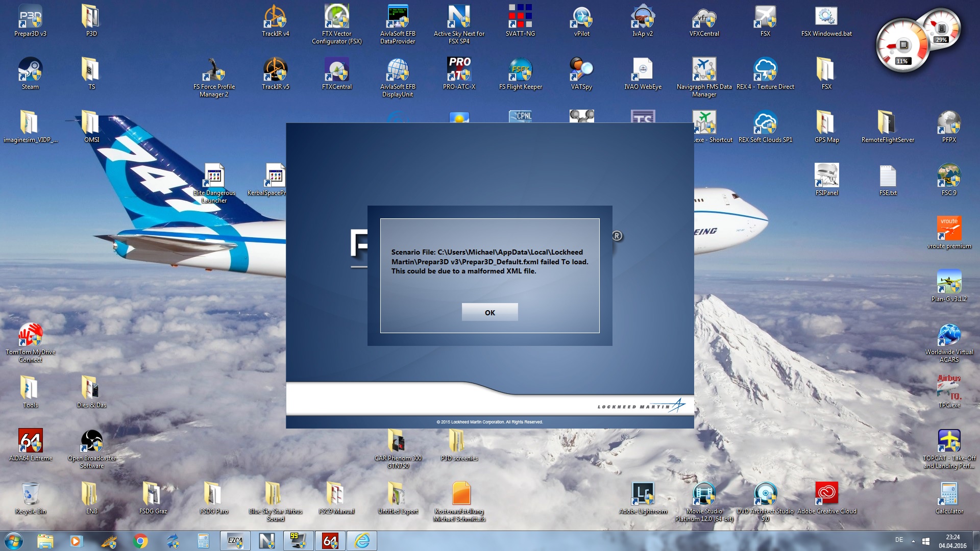Launch FS Flight Keeper

tap(520, 73)
